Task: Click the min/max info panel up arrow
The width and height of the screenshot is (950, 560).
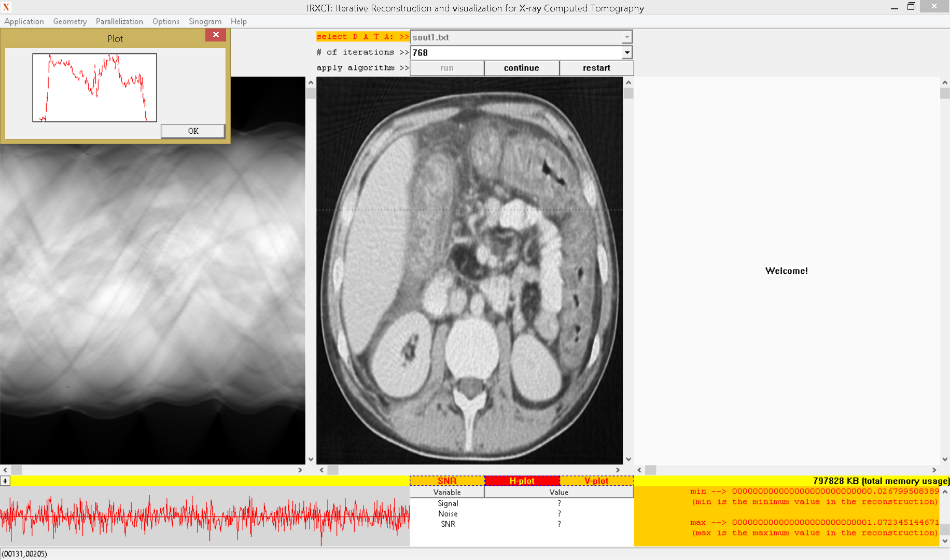Action: click(945, 492)
